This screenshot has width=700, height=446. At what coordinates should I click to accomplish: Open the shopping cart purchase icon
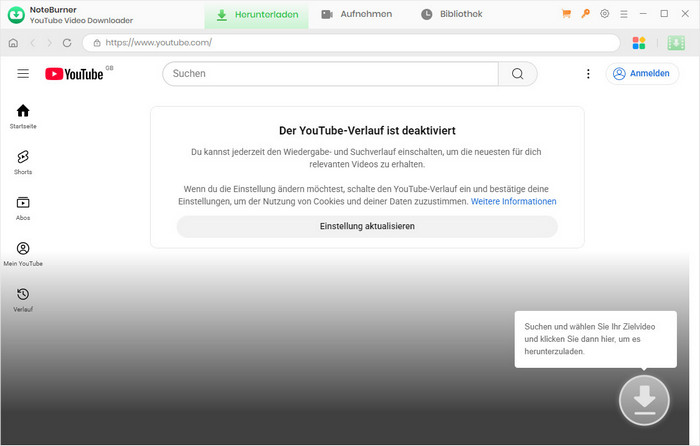tap(566, 14)
